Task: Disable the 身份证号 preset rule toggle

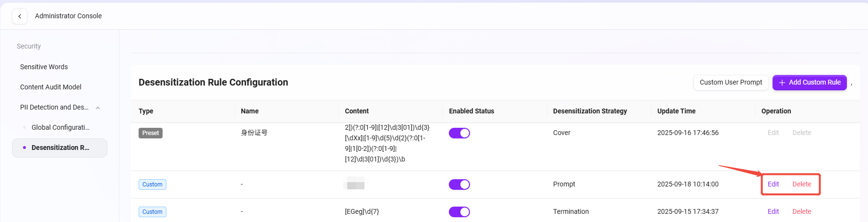Action: pyautogui.click(x=459, y=133)
